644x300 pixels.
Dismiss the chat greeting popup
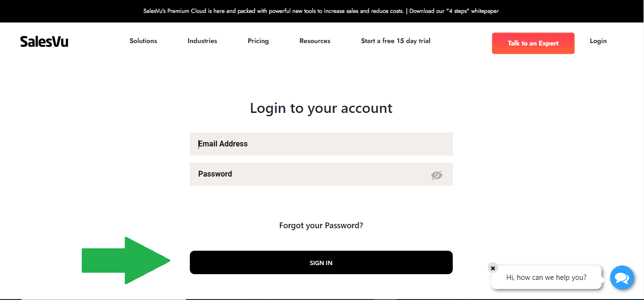coord(493,268)
